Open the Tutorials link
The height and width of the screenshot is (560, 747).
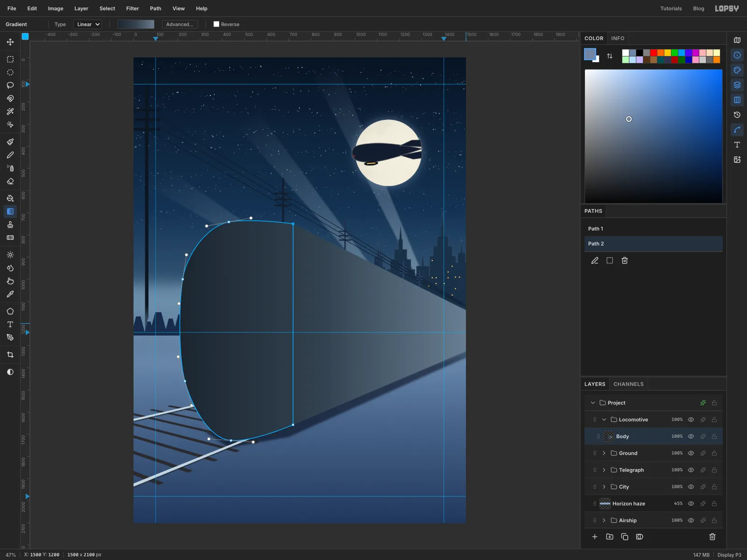point(671,8)
